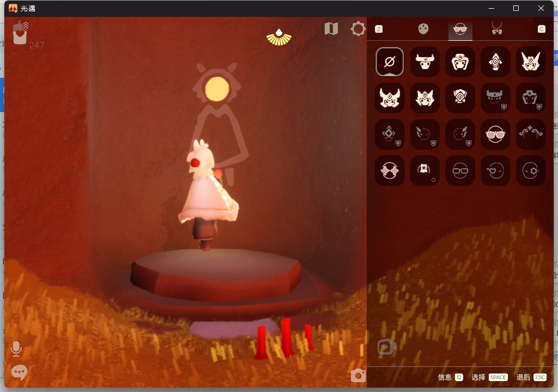This screenshot has height=392, width=558.
Task: Open the chat speech bubble
Action: 19,372
